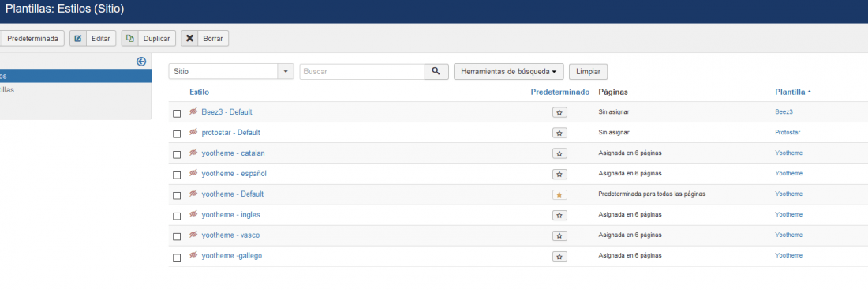Sort by the Predeterminado column header
Screen dimensions: 868x290
click(x=559, y=92)
